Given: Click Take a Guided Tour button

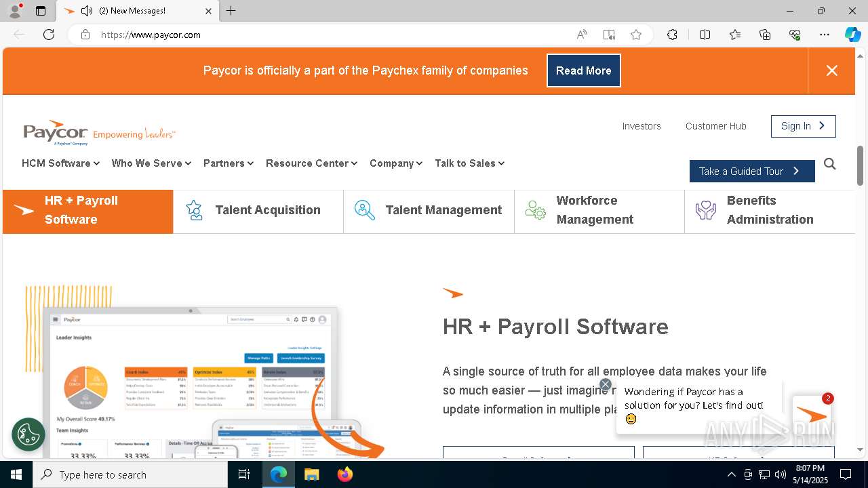Looking at the screenshot, I should (x=752, y=171).
